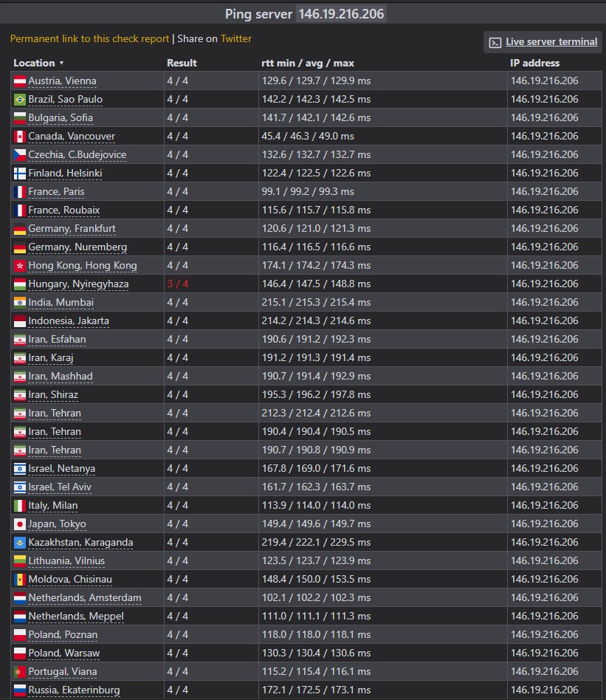
Task: Click the Brazil flag icon
Action: [x=20, y=100]
